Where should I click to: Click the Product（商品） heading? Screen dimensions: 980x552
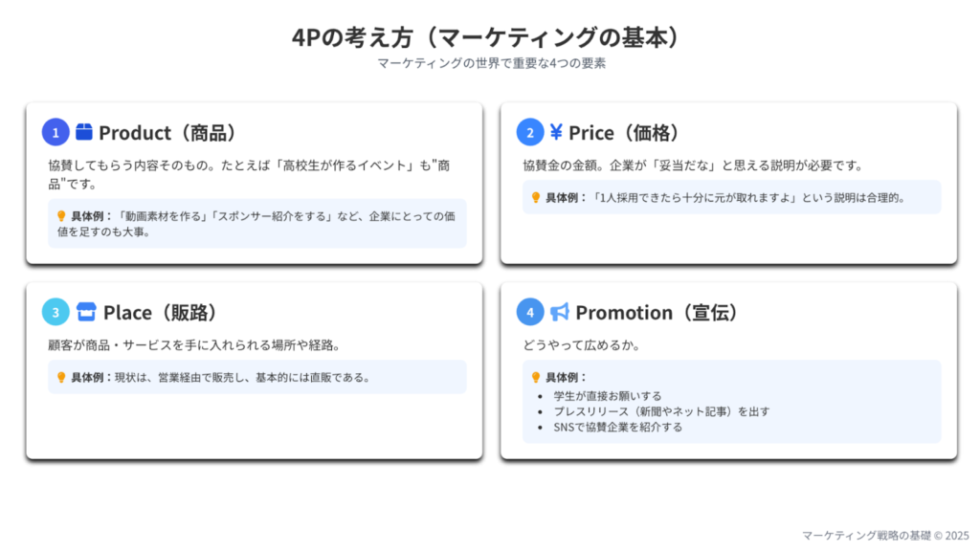tap(167, 132)
